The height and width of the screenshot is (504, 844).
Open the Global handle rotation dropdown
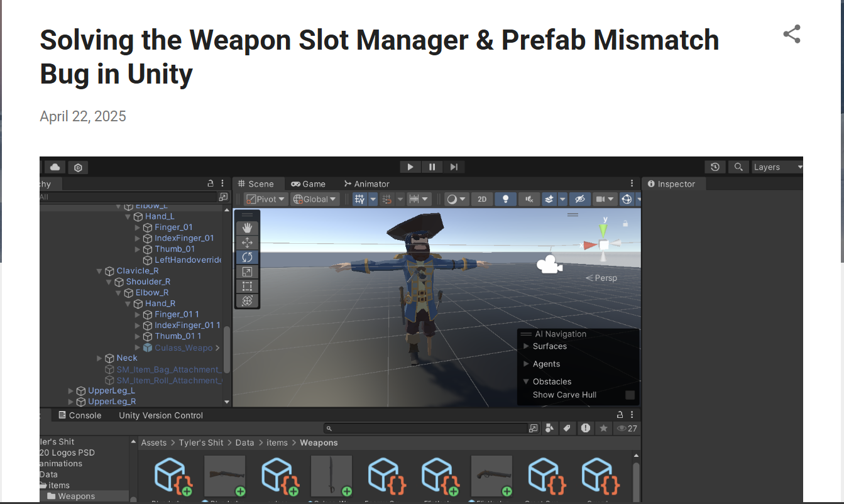coord(315,199)
